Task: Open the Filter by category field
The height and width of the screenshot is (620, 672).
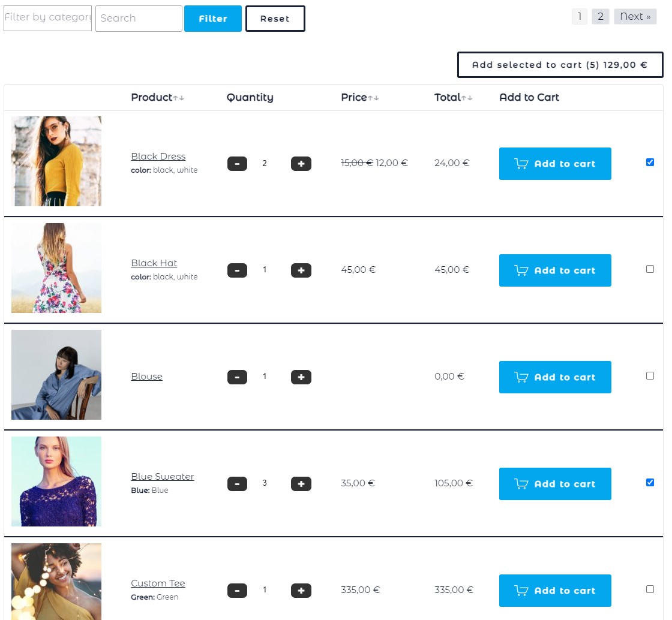Action: click(x=47, y=18)
